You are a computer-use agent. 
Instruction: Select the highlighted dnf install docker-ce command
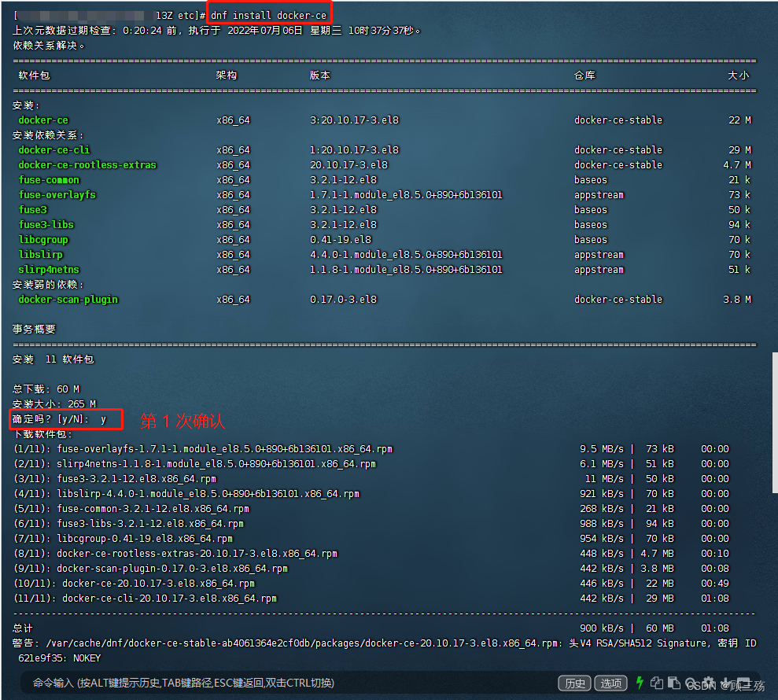click(x=270, y=14)
